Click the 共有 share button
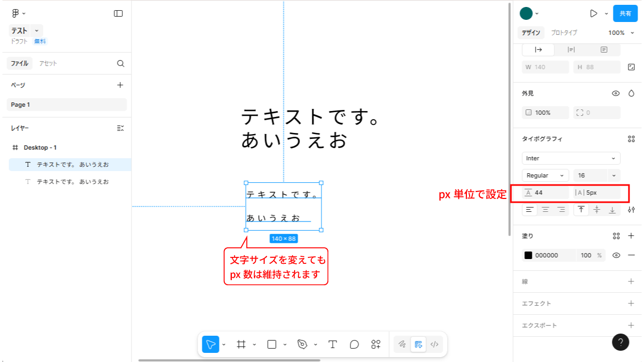The height and width of the screenshot is (362, 644). pos(625,13)
